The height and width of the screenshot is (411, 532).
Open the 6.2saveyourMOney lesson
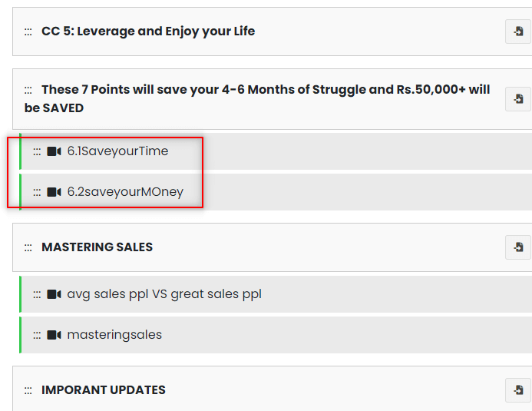pyautogui.click(x=125, y=192)
